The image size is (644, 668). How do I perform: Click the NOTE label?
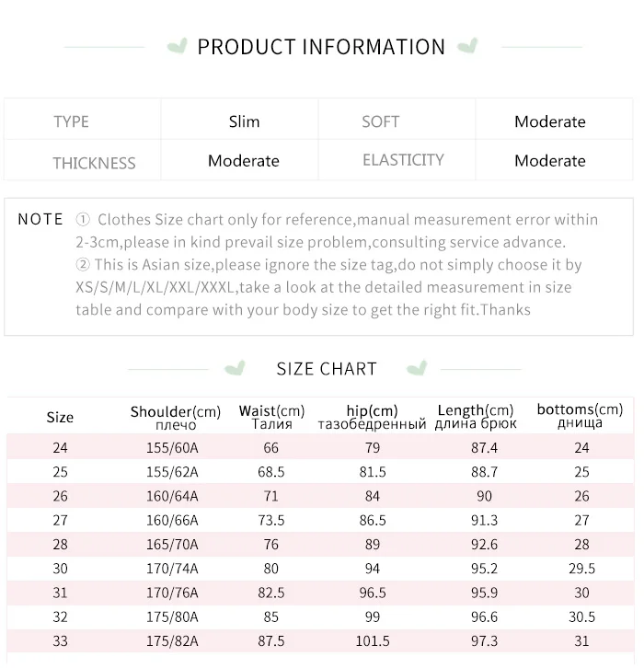click(40, 220)
